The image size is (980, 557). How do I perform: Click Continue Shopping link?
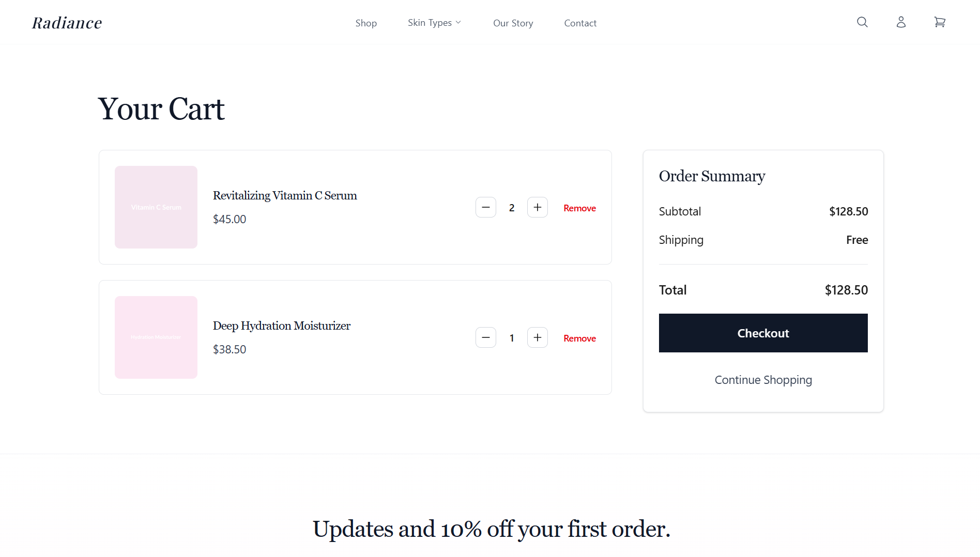(x=763, y=380)
